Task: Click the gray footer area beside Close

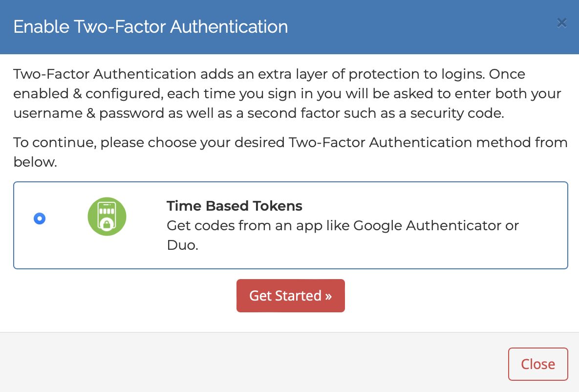Action: [251, 363]
